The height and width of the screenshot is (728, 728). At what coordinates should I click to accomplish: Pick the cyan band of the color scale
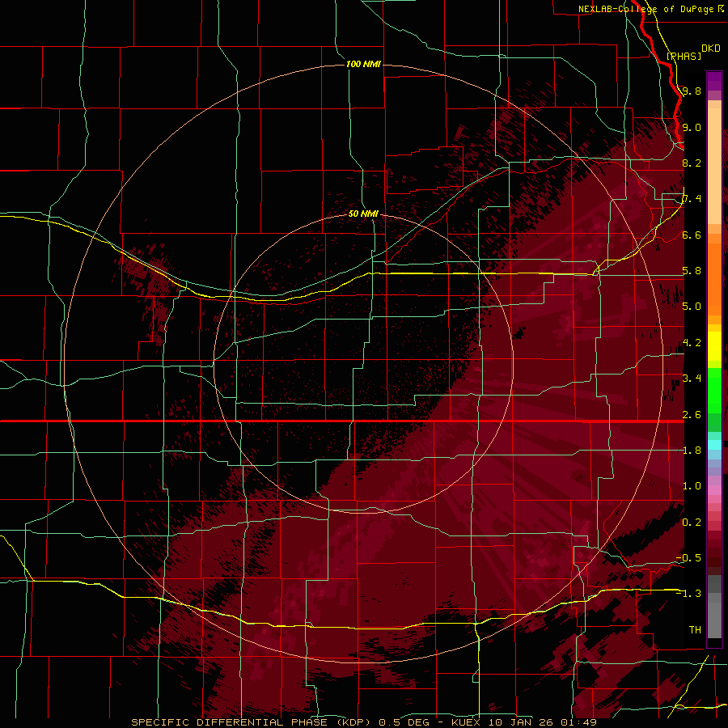click(x=714, y=445)
